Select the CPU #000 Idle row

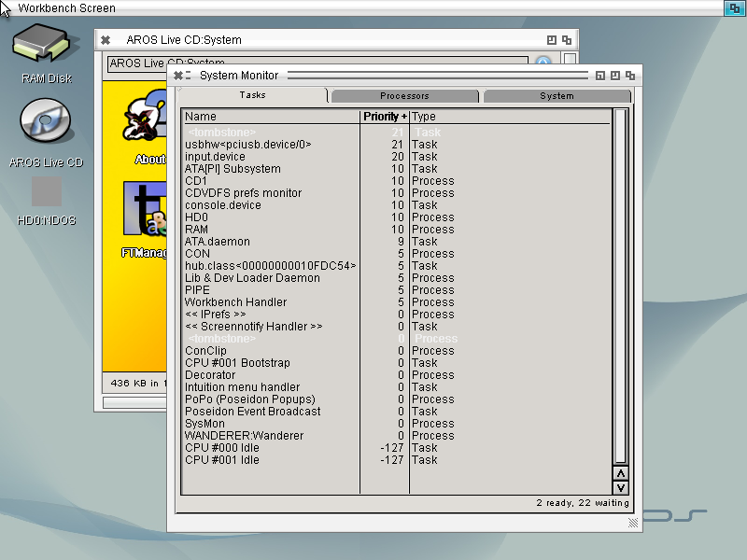(x=397, y=448)
